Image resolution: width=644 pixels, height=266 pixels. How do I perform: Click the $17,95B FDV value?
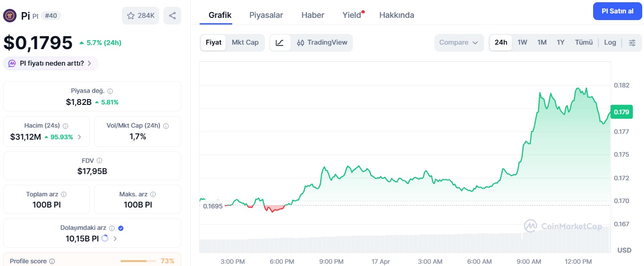[92, 171]
